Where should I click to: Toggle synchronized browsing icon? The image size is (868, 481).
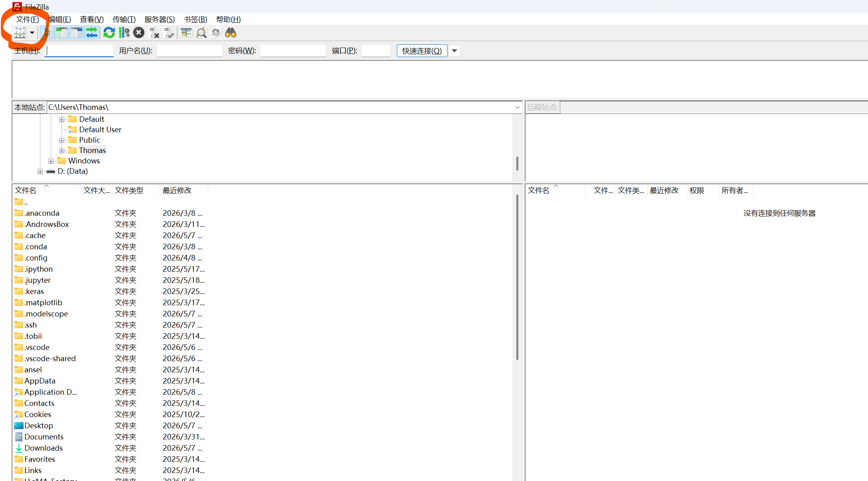[x=216, y=33]
